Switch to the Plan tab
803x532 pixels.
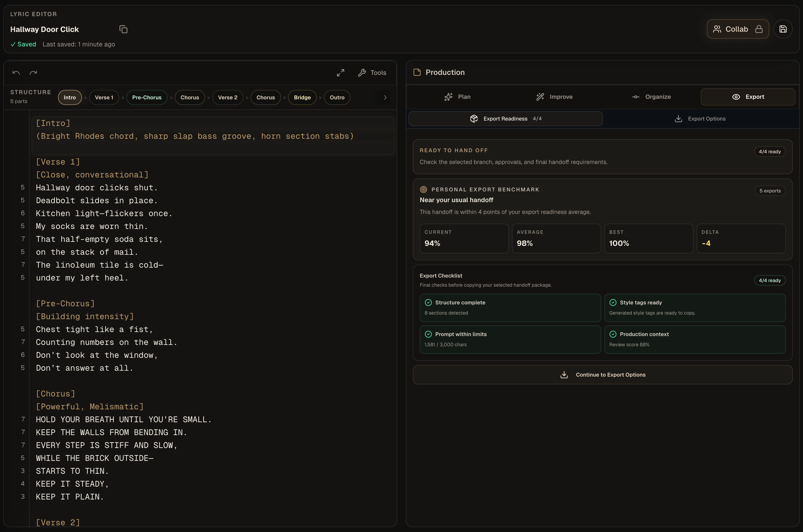click(457, 97)
